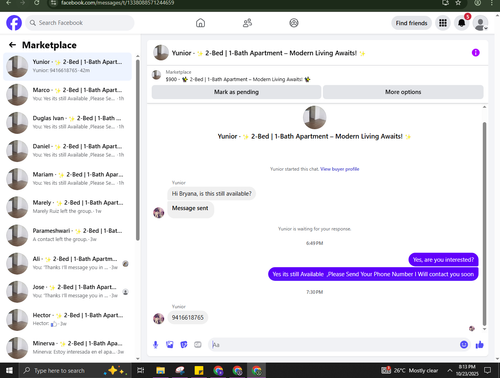The width and height of the screenshot is (500, 378).
Task: Click the Search Facebook field
Action: coord(80,23)
